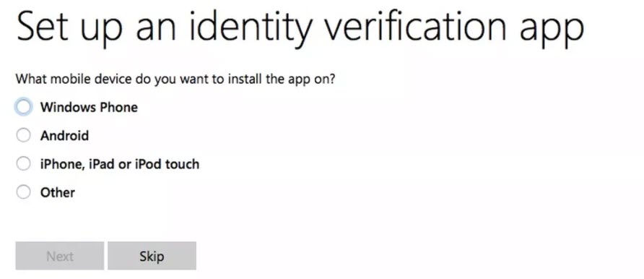Click the 'Android' option label text
The height and width of the screenshot is (279, 644).
[x=64, y=136]
